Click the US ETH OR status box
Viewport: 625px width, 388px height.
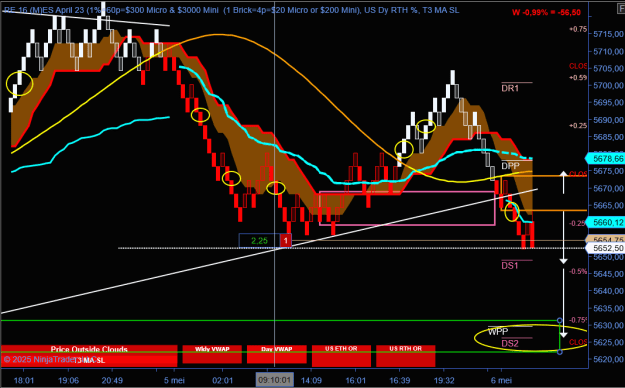pos(341,356)
